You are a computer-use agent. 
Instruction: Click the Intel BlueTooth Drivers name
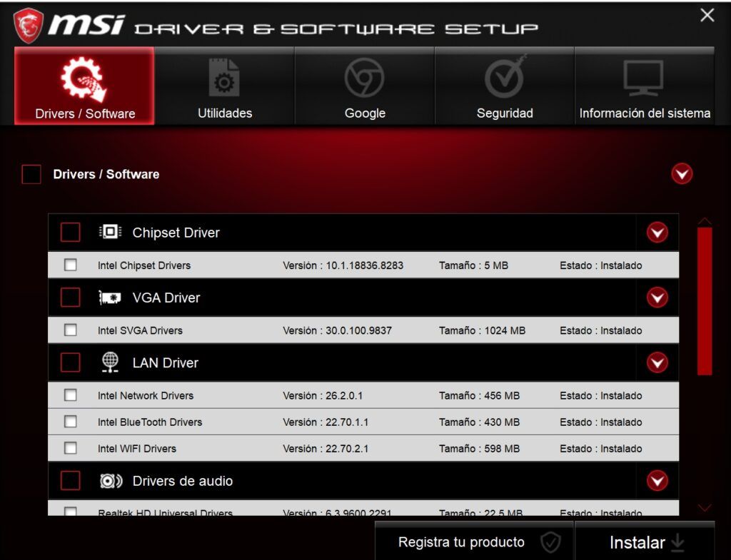pos(150,422)
